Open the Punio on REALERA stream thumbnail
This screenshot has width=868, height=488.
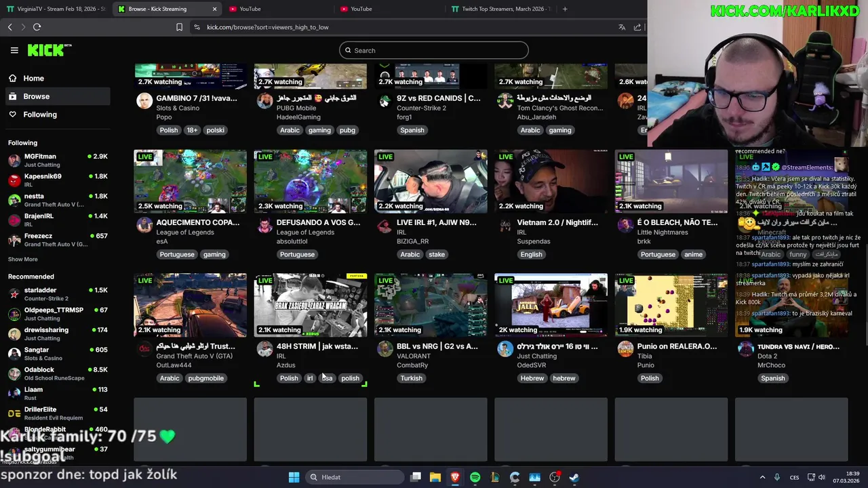(x=671, y=306)
